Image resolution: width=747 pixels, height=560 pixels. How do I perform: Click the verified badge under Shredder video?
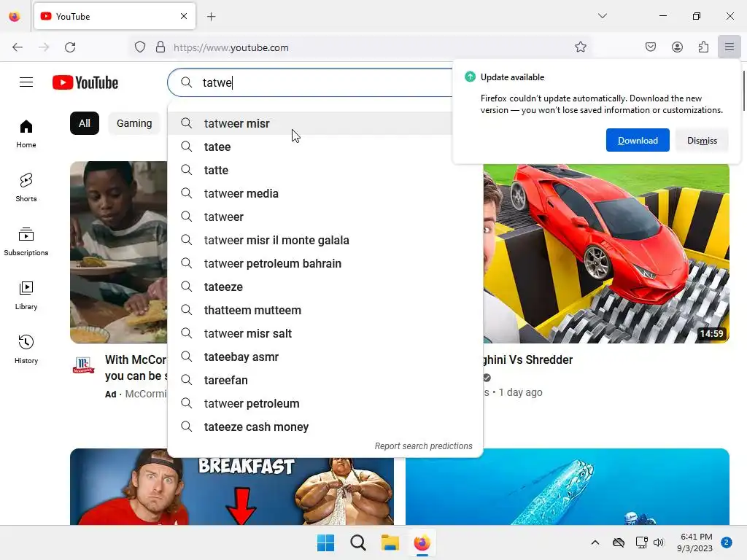[x=487, y=378]
